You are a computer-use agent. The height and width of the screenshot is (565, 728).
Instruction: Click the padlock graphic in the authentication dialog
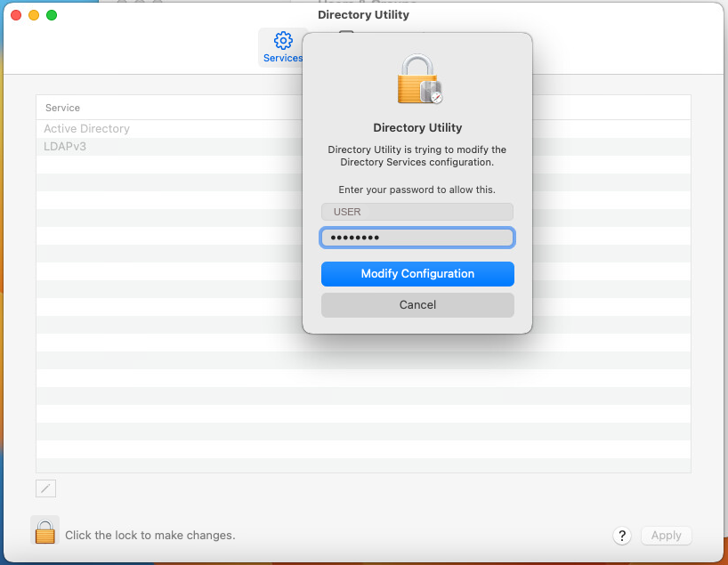[x=417, y=78]
